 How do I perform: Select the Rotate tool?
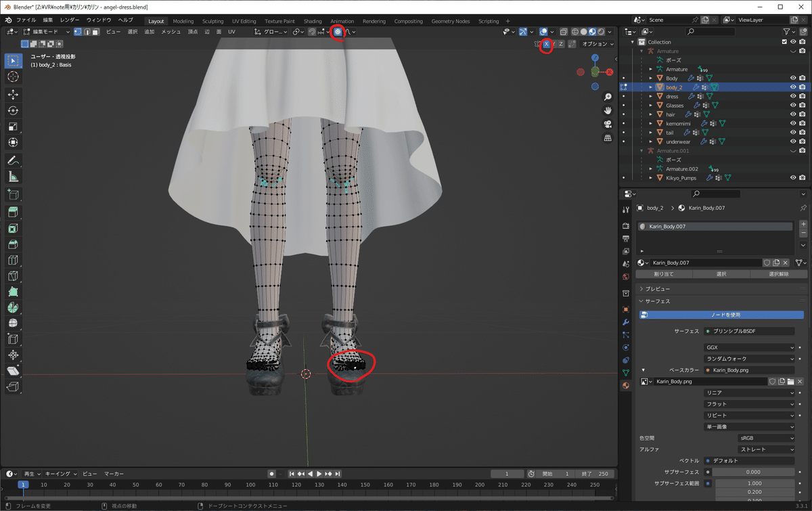pos(13,110)
